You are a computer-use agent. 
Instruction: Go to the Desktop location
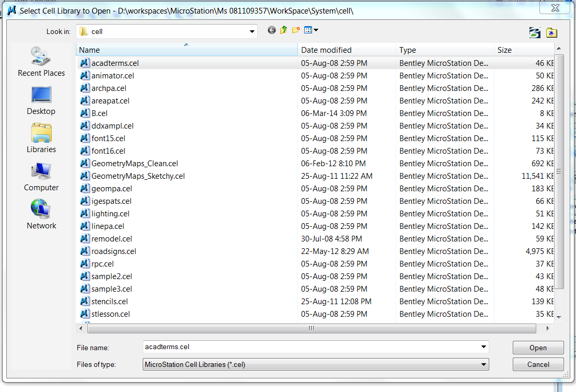point(41,101)
